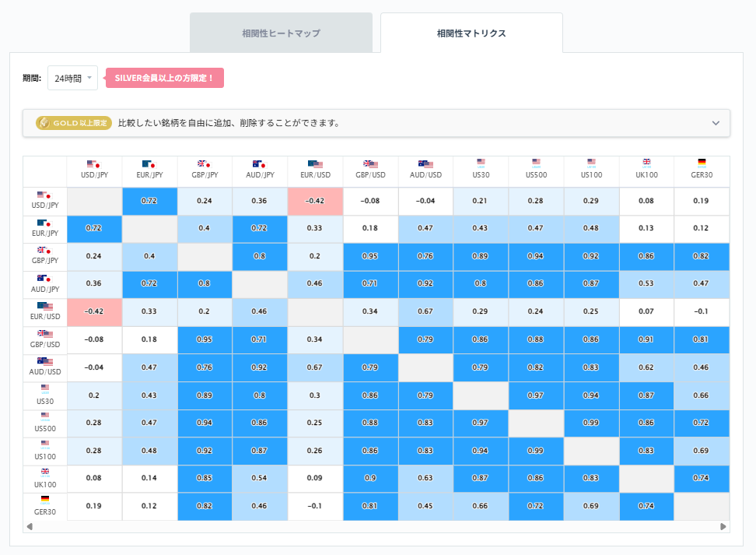Image resolution: width=756 pixels, height=555 pixels.
Task: Select the GBP/USD flag icon header
Action: click(370, 163)
